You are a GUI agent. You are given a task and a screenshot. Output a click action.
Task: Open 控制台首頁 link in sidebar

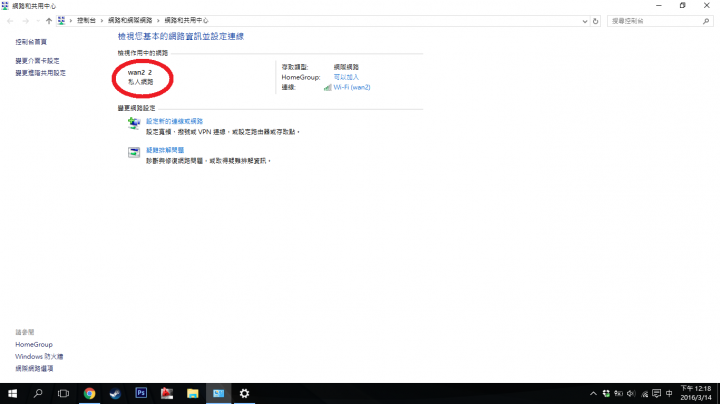31,42
